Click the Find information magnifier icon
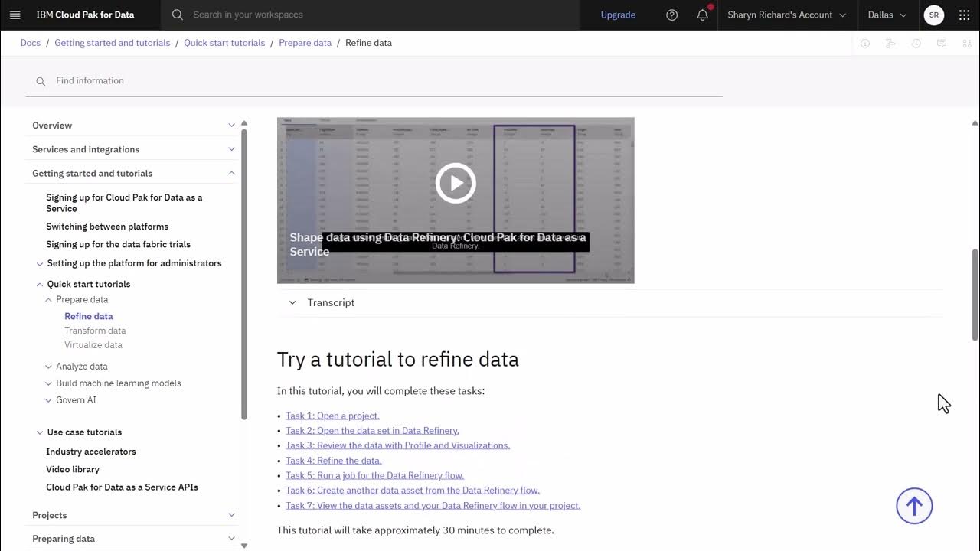Screen dimensions: 980x551 (41, 81)
